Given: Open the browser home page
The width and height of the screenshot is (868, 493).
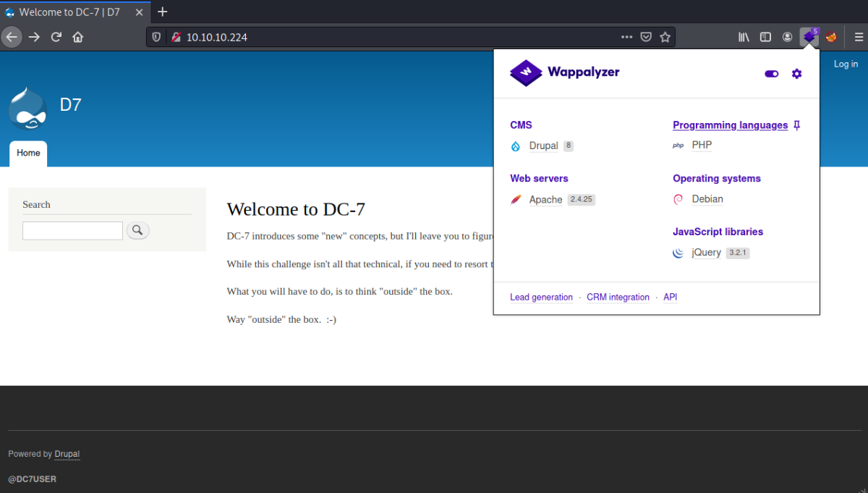Looking at the screenshot, I should click(x=78, y=37).
